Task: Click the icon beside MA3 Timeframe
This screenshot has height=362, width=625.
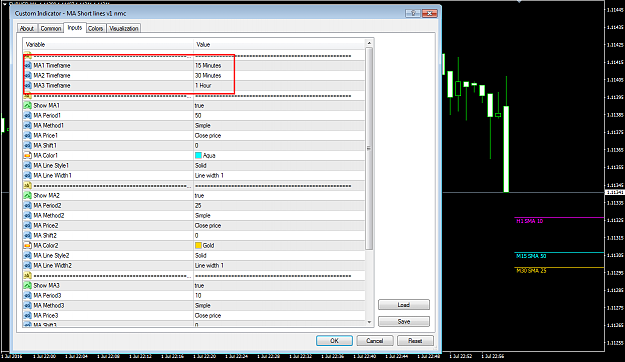Action: tap(28, 85)
